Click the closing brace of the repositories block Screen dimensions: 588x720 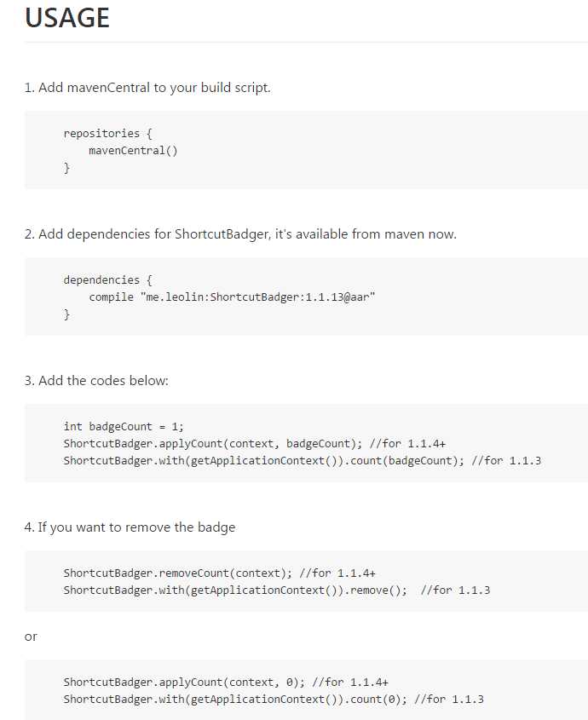(66, 168)
